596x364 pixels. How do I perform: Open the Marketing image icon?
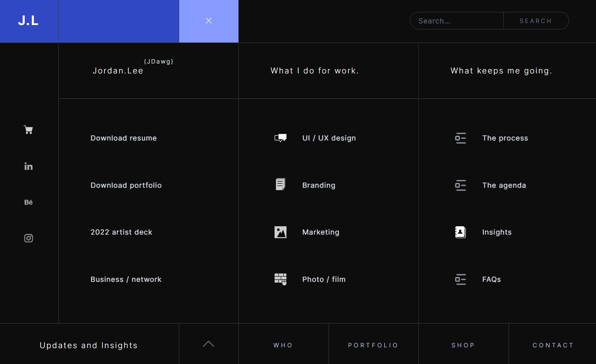[x=280, y=232]
